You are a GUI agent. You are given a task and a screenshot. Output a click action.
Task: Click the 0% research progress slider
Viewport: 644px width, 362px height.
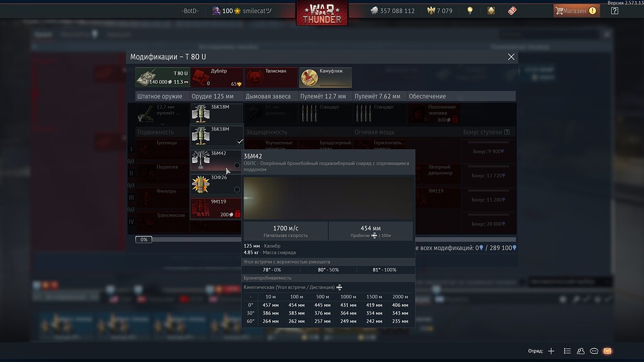[144, 240]
